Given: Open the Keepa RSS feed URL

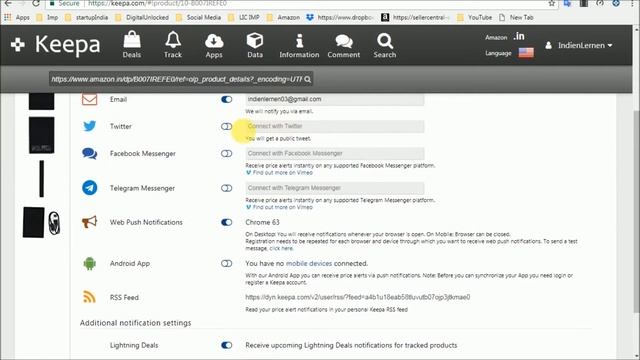Looking at the screenshot, I should tap(358, 297).
